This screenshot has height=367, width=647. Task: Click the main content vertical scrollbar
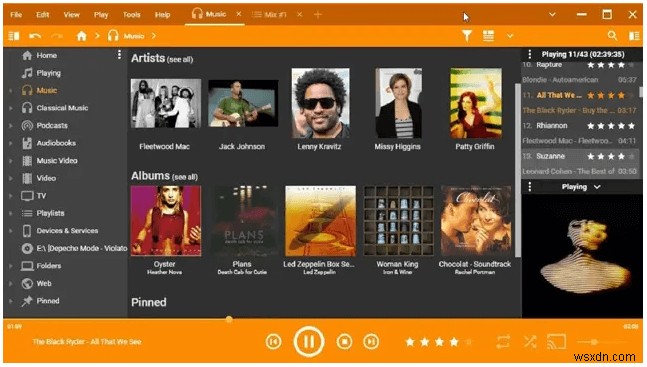(x=517, y=170)
